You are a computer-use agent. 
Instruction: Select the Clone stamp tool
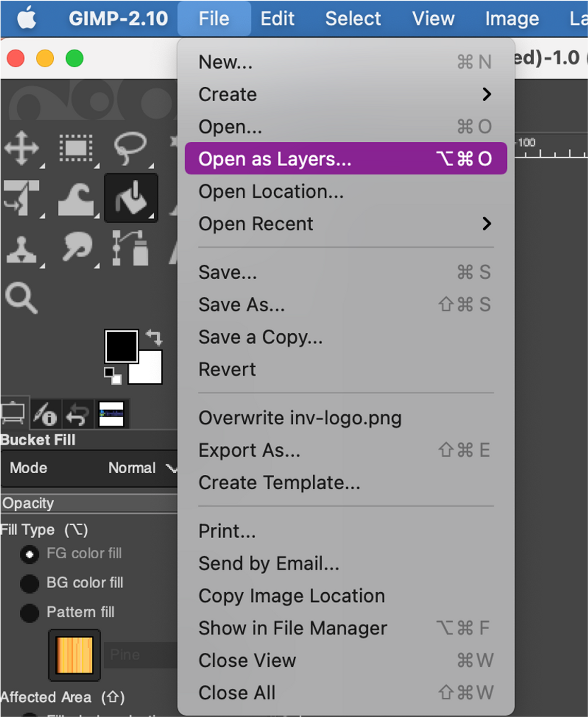pos(21,249)
